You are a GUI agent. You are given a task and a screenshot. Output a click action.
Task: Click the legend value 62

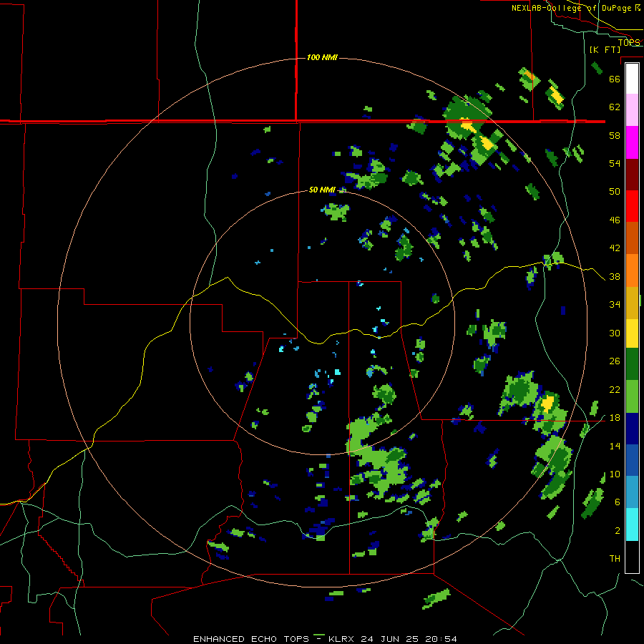(x=615, y=107)
